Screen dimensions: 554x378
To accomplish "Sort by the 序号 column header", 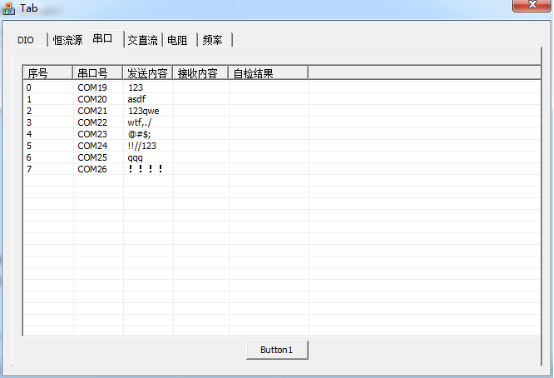I will 48,73.
